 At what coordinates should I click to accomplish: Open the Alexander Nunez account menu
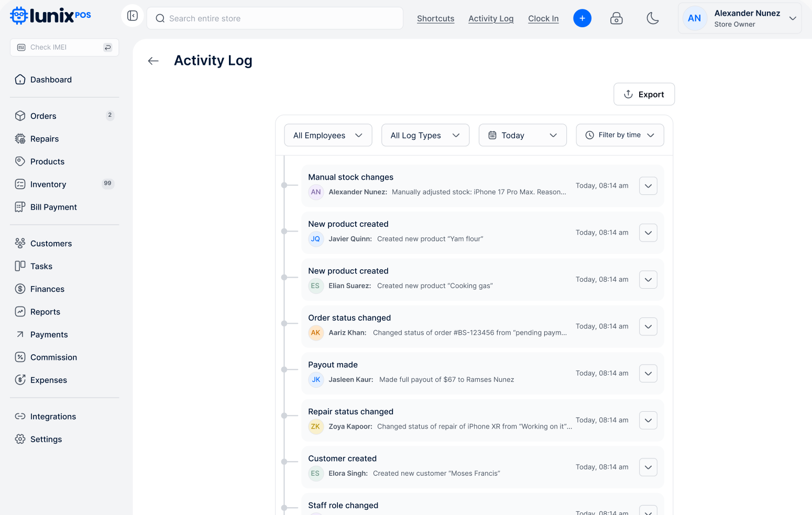point(739,18)
